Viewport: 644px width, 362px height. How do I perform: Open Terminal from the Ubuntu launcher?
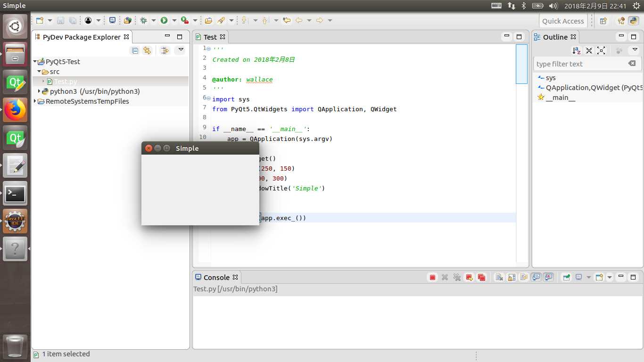(15, 194)
